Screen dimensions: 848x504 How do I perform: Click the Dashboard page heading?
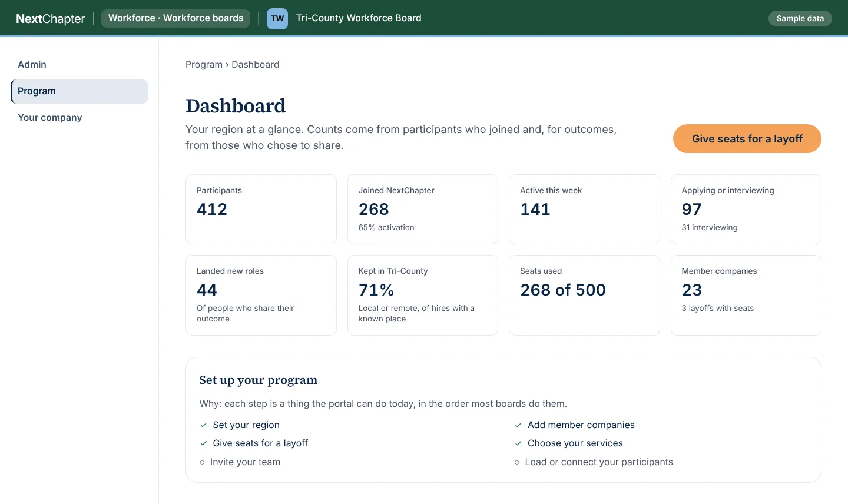coord(236,106)
